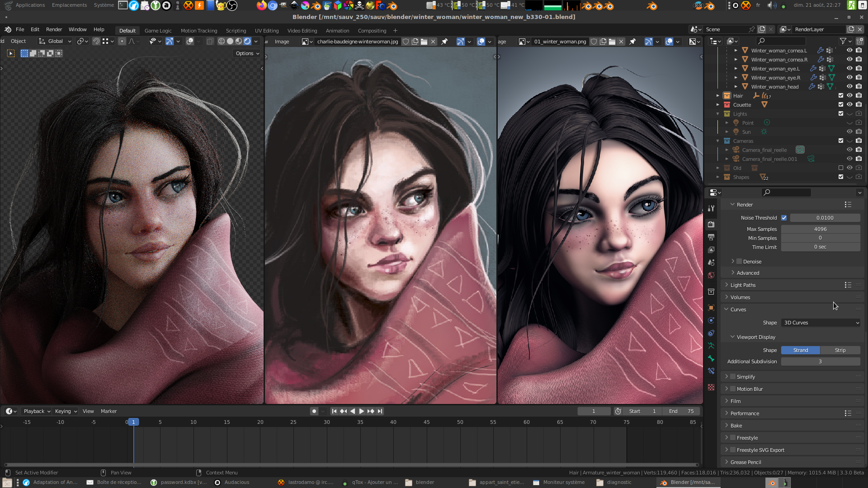868x488 pixels.
Task: Play the animation forward
Action: (x=362, y=411)
